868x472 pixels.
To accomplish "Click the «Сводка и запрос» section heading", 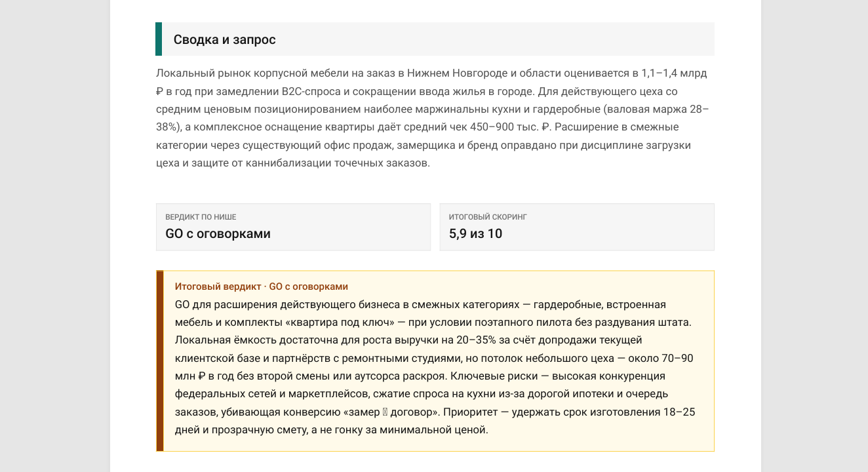I will tap(224, 39).
